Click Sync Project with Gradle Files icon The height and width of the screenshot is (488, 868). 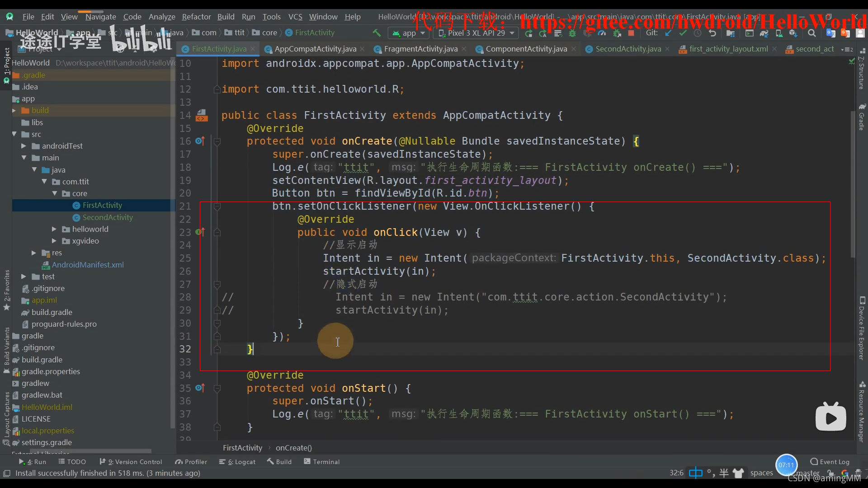[x=764, y=33]
